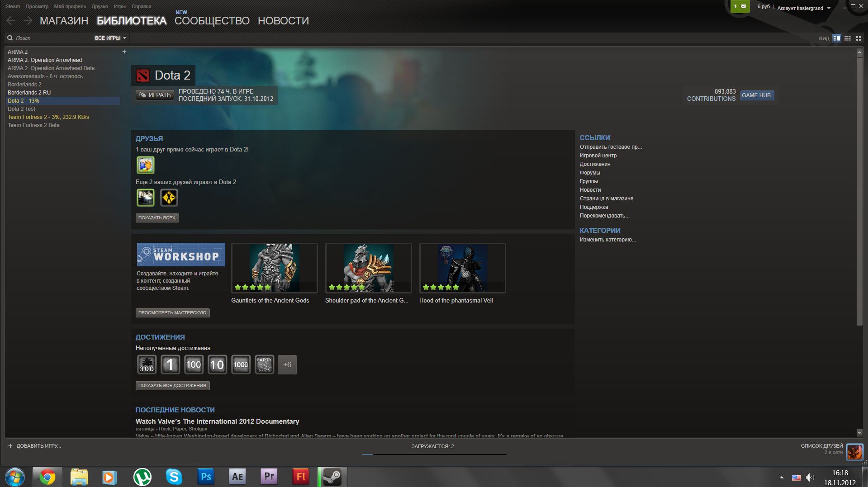Open Страница в магазине link
This screenshot has height=487, width=868.
(x=607, y=199)
